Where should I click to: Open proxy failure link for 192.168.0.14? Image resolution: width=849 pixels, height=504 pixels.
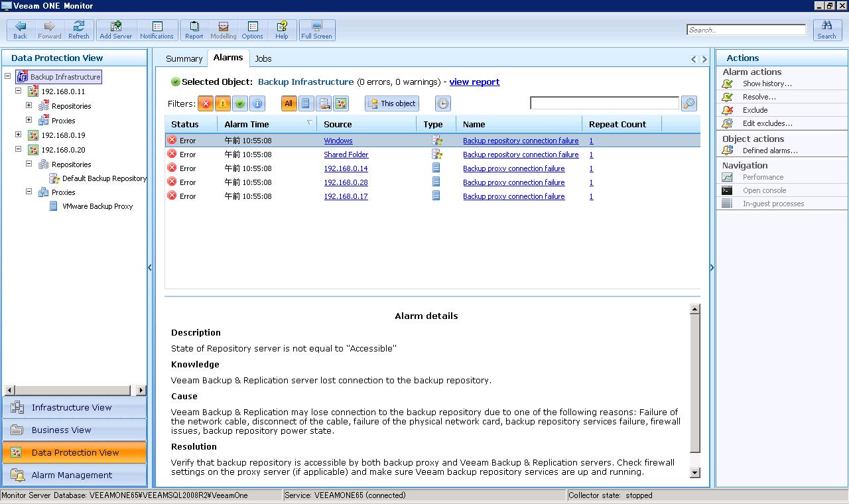coord(514,168)
